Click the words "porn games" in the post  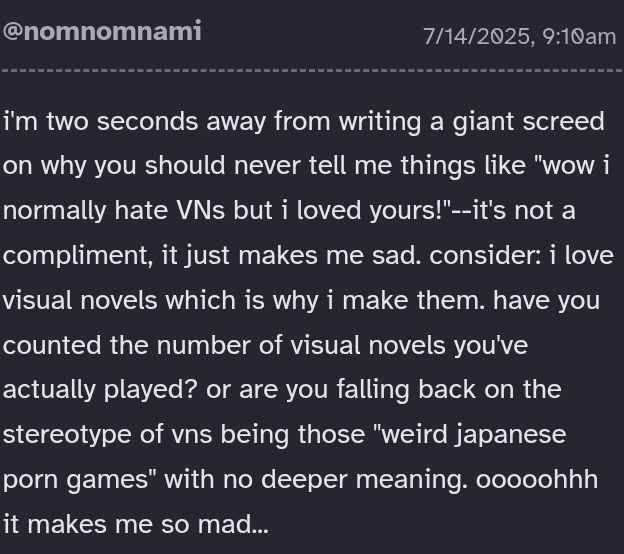tap(78, 479)
